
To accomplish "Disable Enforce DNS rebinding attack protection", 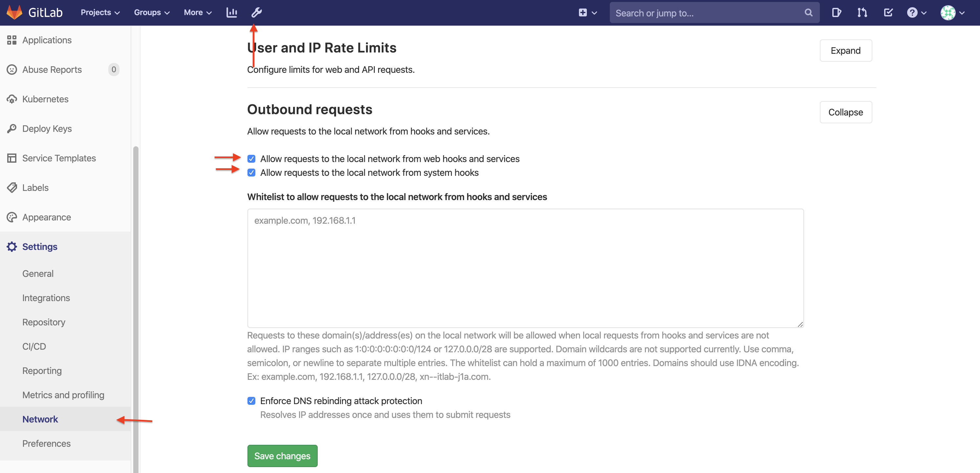I will (x=251, y=401).
